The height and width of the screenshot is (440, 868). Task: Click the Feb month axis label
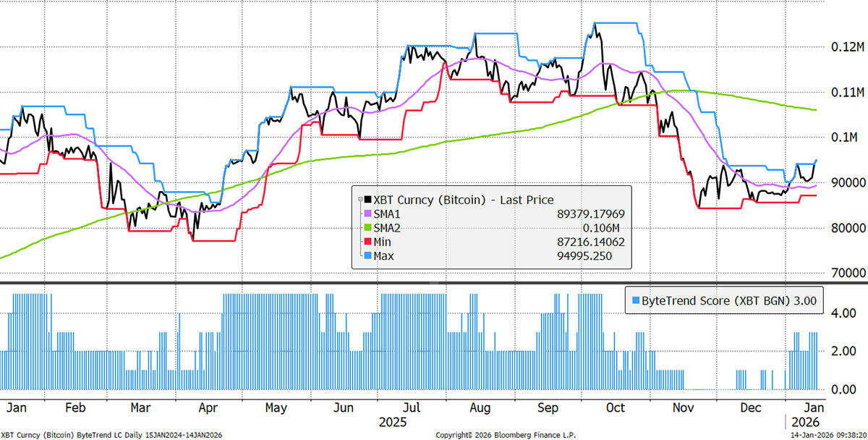(x=76, y=408)
